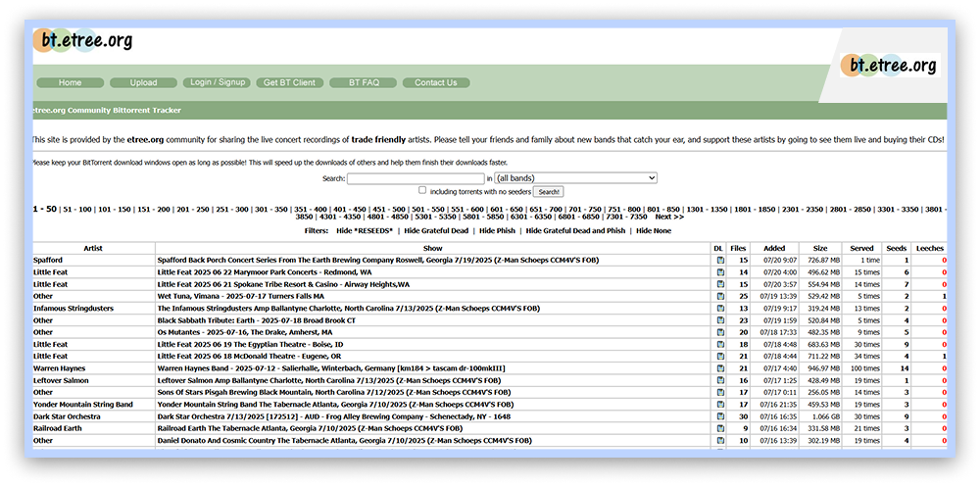The image size is (980, 486).
Task: Click the search text field
Action: pos(416,178)
